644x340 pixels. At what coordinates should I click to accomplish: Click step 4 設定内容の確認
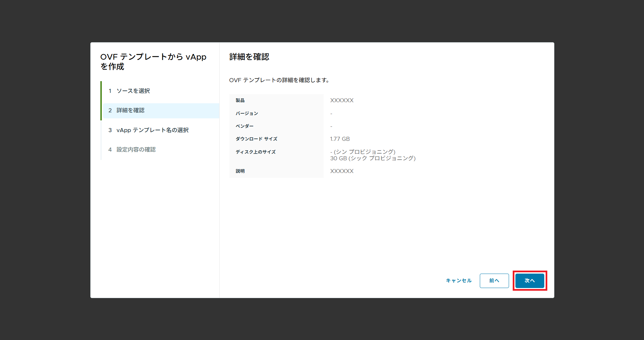click(136, 150)
